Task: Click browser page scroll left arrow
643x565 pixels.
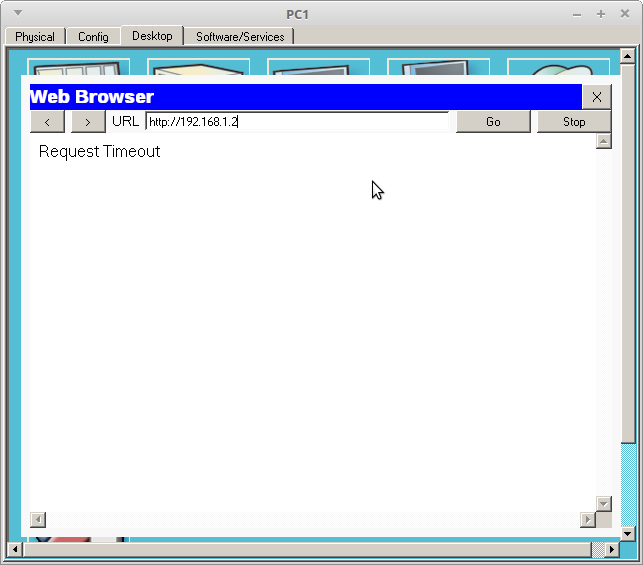Action: click(x=38, y=519)
